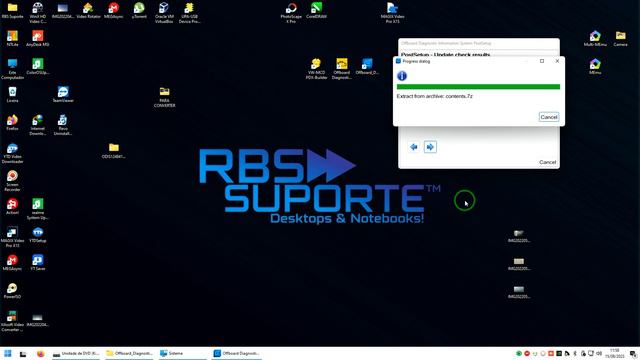Screen dimensions: 640x360
Task: Select Firefox desktop shortcut
Action: (x=12, y=122)
